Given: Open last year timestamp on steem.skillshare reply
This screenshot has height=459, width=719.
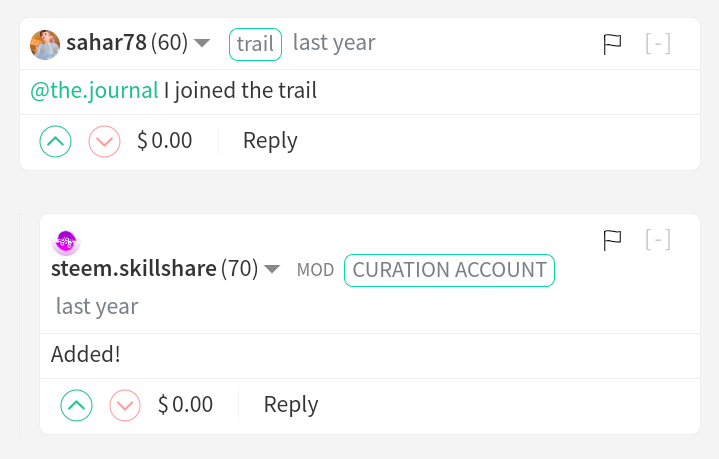Looking at the screenshot, I should pos(97,306).
